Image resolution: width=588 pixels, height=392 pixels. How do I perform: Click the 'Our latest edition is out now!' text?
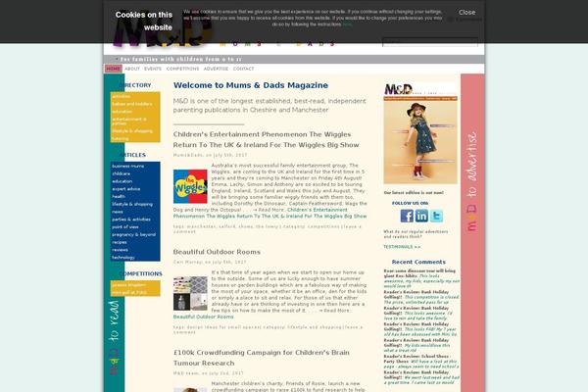tap(414, 192)
